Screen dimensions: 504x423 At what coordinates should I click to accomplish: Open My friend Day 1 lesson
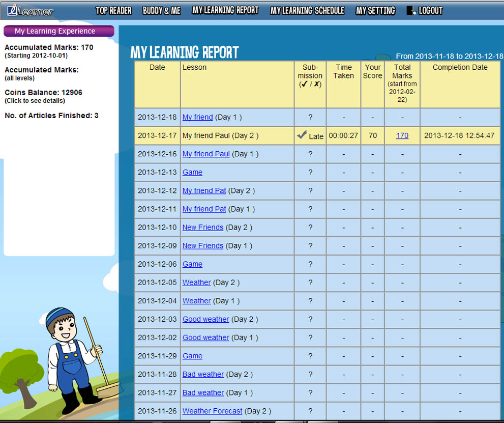(x=197, y=117)
